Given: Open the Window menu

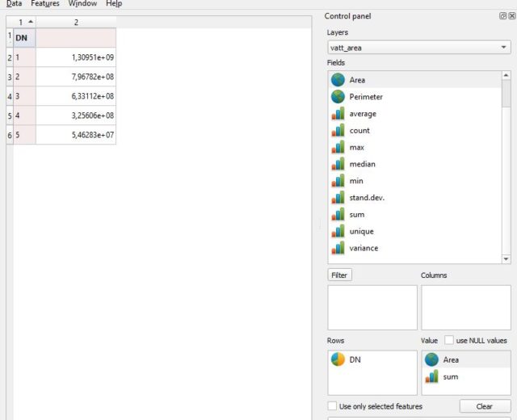Looking at the screenshot, I should coord(82,4).
